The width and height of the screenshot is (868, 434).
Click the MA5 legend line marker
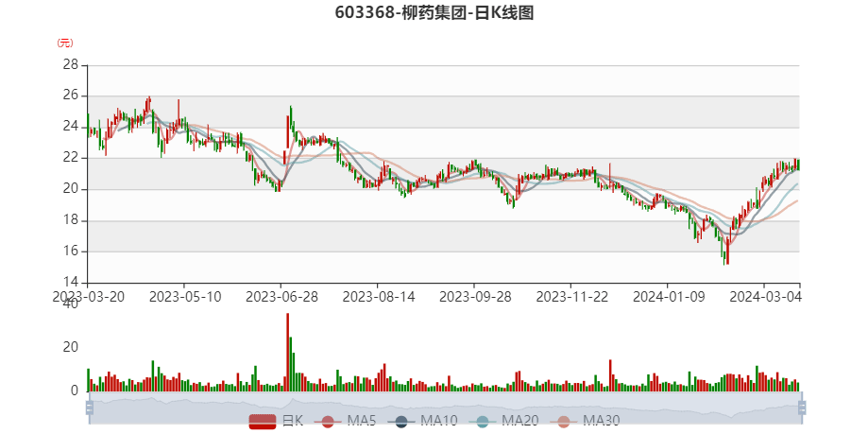point(329,421)
